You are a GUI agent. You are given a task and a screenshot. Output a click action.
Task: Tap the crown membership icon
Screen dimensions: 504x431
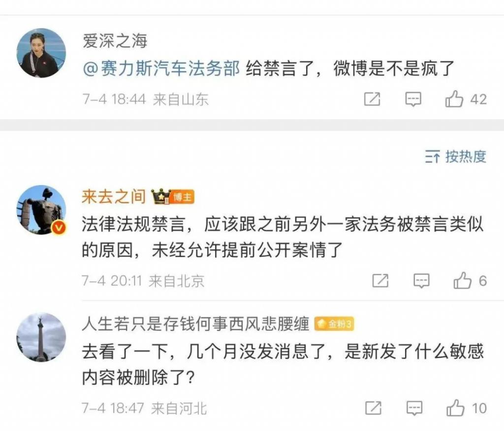(x=161, y=196)
